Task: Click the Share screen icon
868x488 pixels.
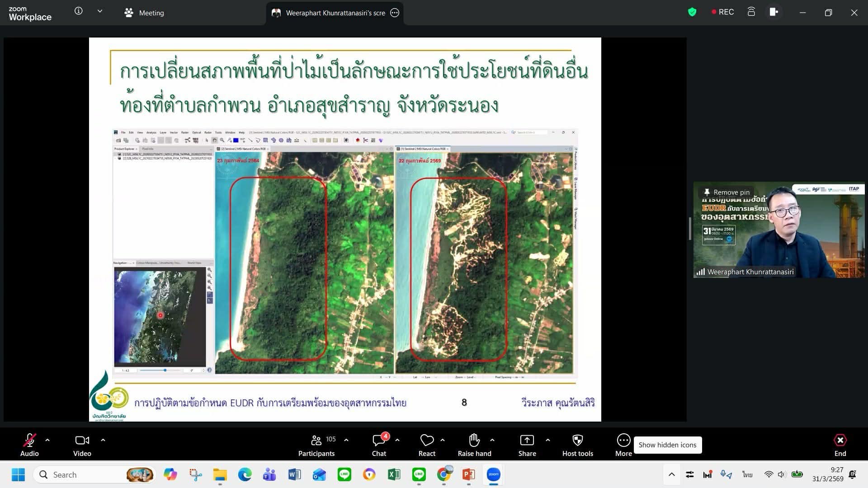Action: coord(527,440)
